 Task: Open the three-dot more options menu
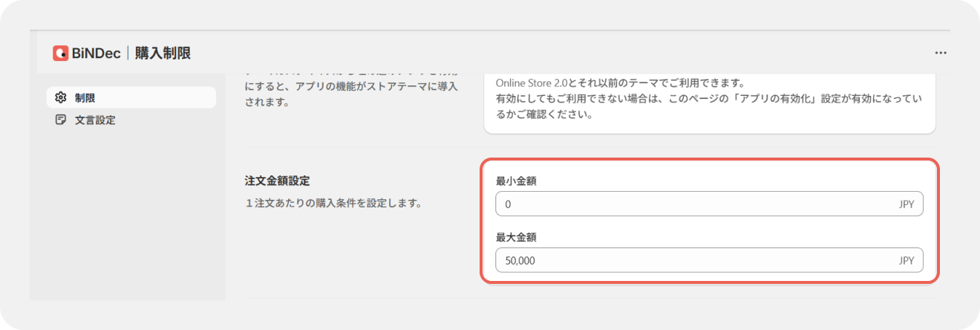(x=941, y=54)
